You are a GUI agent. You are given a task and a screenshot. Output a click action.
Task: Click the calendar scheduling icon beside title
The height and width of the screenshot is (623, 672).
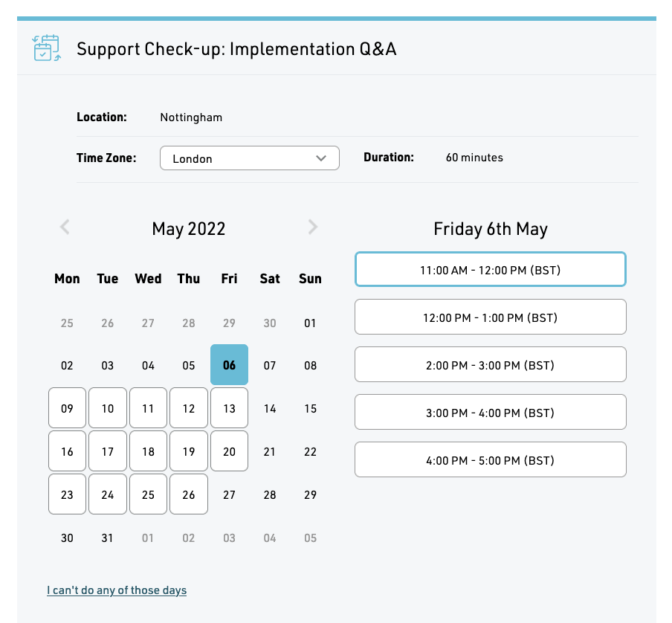[x=46, y=48]
